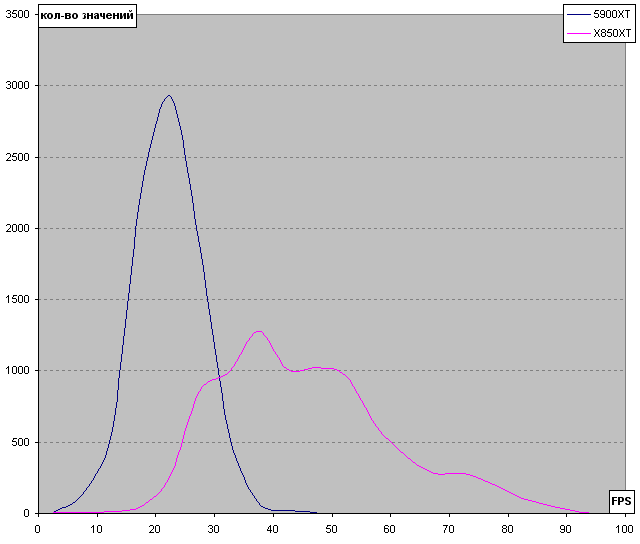
Task: Click the 30 label on the FPS axis
Action: click(213, 529)
